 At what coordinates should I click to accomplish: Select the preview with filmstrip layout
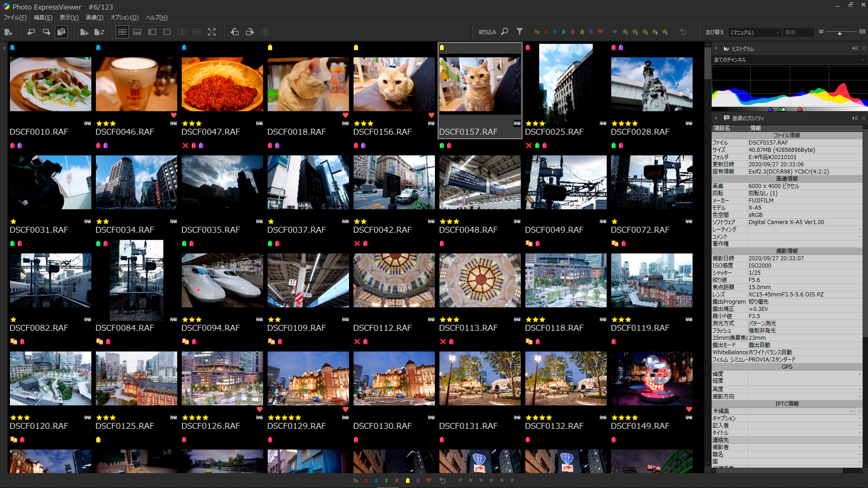coord(137,32)
